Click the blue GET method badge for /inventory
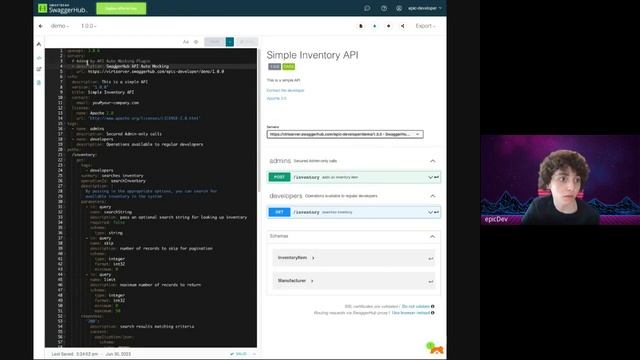 [x=279, y=212]
